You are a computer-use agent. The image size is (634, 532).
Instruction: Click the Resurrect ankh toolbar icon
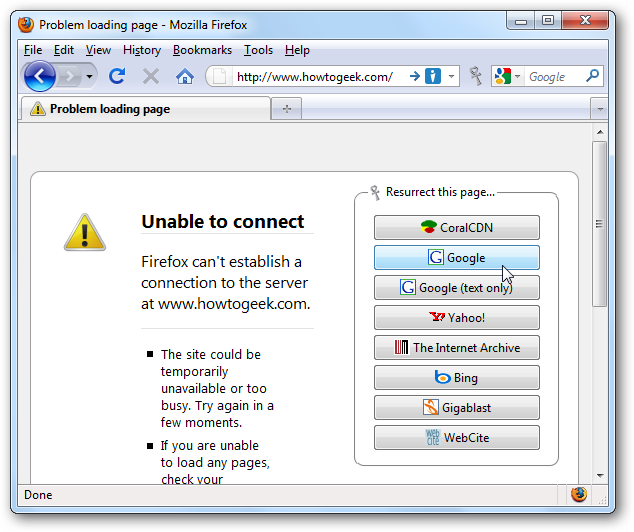click(476, 76)
